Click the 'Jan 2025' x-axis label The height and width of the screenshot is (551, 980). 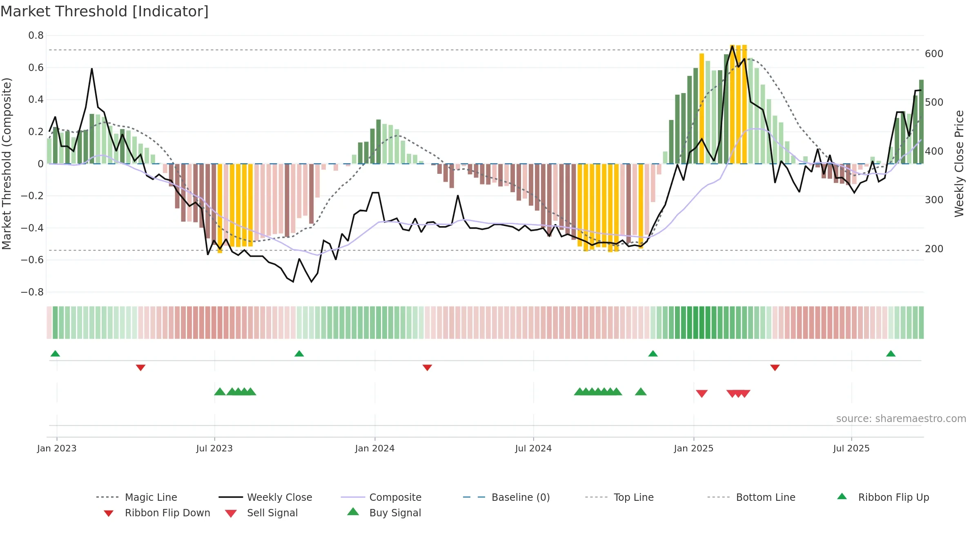(x=694, y=448)
